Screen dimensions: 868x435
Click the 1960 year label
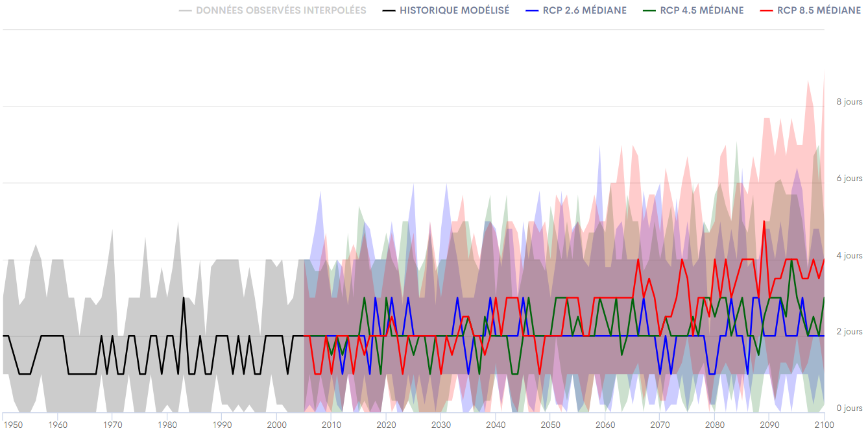[x=58, y=425]
